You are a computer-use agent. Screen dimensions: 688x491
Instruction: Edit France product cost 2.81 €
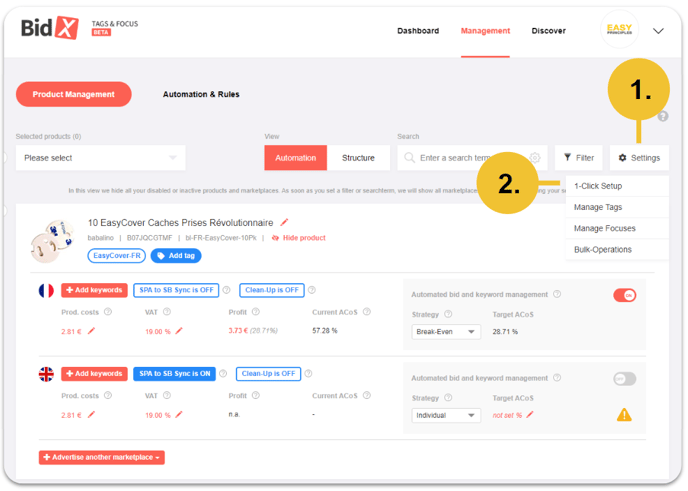pyautogui.click(x=91, y=331)
